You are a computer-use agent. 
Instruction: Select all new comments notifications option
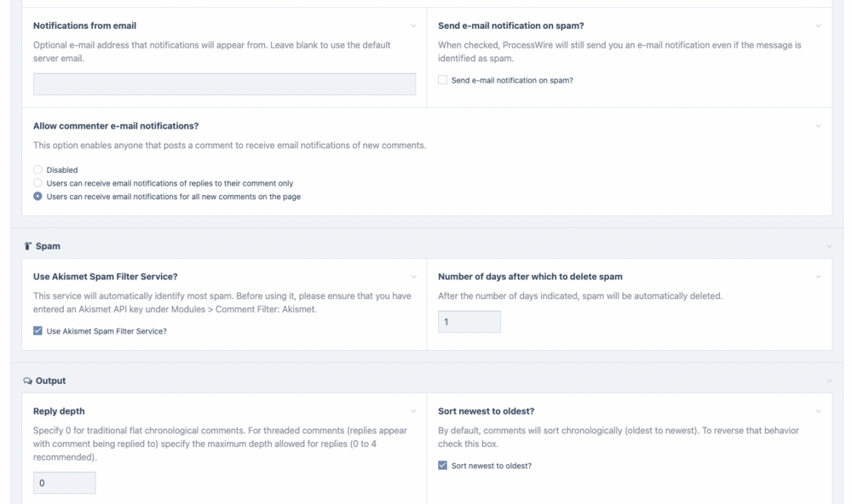point(37,197)
